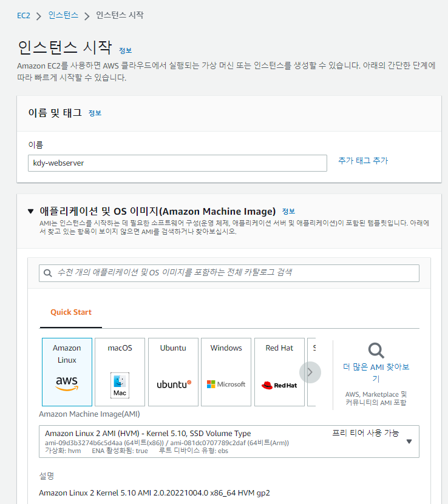The image size is (448, 504).
Task: Click the Mac Finder icon in macOS tile
Action: [x=120, y=385]
